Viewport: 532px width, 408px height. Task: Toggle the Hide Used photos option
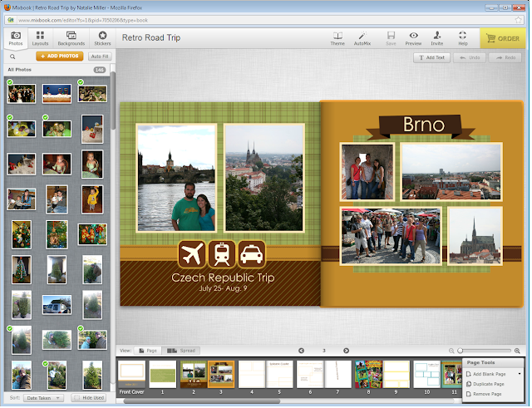pyautogui.click(x=89, y=398)
